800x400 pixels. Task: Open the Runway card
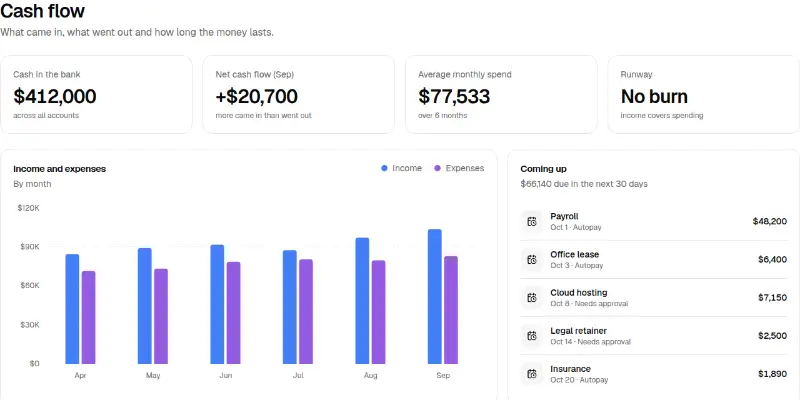coord(704,94)
